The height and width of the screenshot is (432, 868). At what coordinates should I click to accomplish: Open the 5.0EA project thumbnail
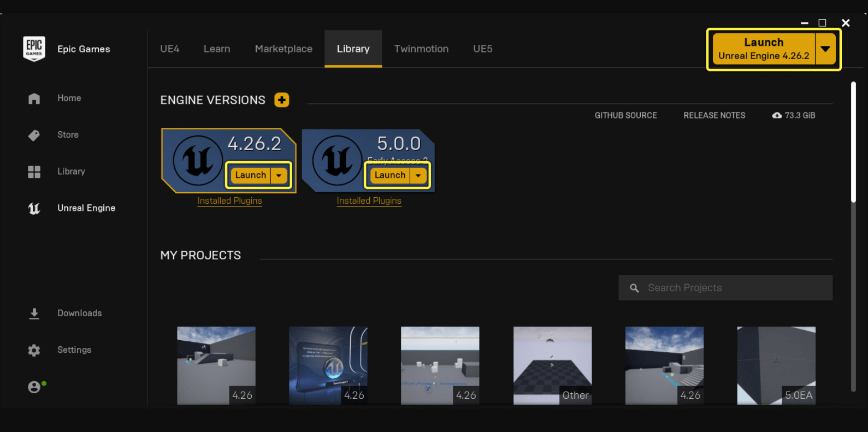pyautogui.click(x=776, y=365)
